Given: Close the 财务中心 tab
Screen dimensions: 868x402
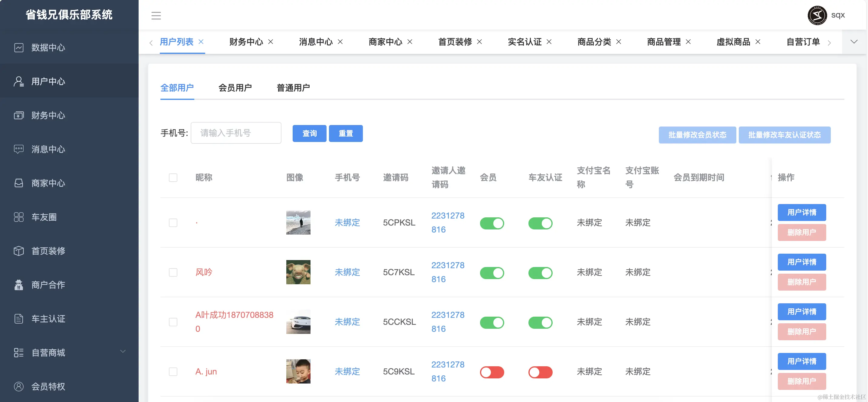Looking at the screenshot, I should click(271, 42).
